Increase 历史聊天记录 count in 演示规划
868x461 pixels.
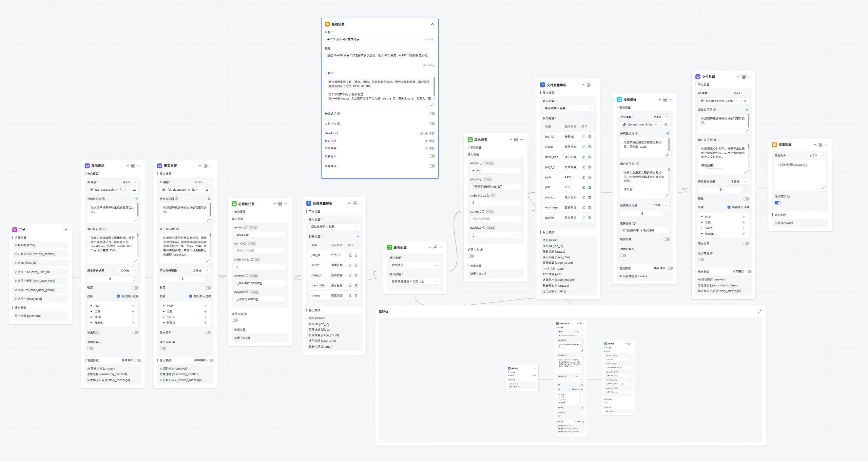(135, 277)
